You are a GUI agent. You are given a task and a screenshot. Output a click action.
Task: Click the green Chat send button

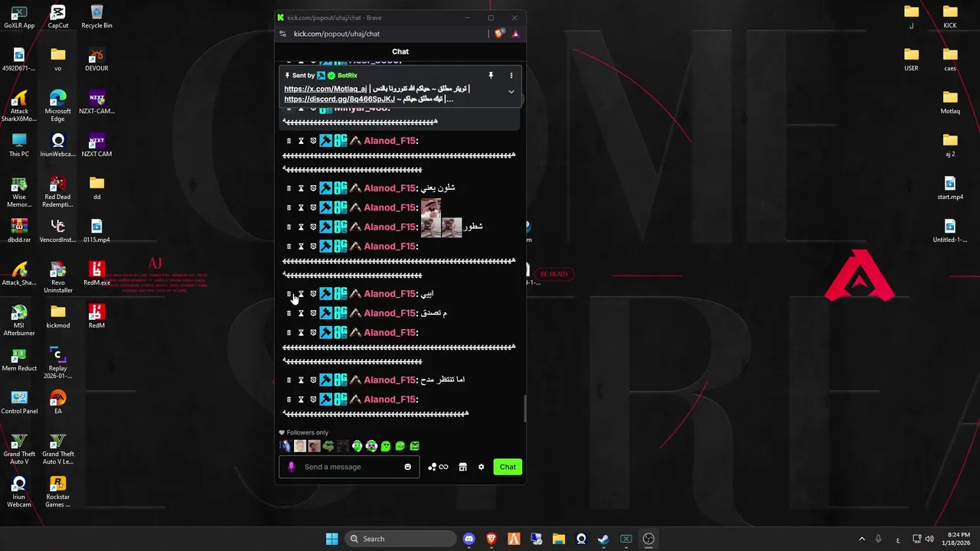coord(508,467)
